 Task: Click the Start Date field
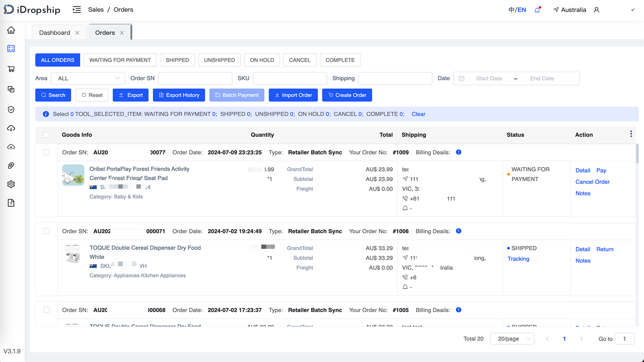(489, 78)
